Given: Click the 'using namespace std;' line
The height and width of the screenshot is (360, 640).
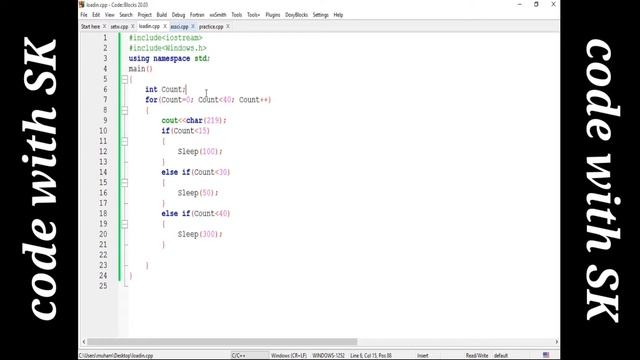Looking at the screenshot, I should 169,59.
